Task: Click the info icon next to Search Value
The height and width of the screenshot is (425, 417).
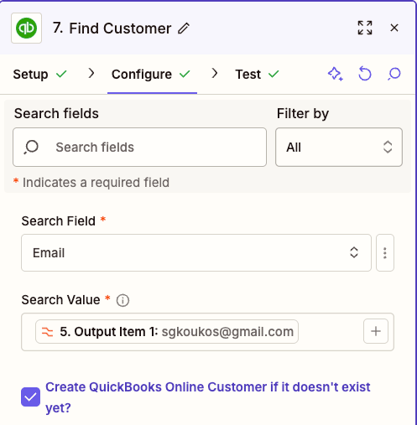Action: pos(123,300)
